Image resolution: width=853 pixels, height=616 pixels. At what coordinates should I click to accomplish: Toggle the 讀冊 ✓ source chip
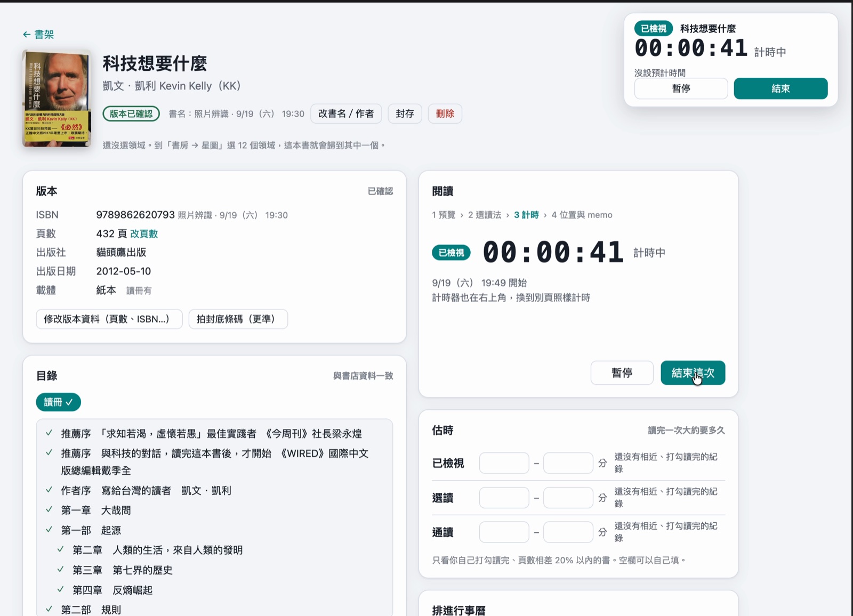(x=58, y=402)
